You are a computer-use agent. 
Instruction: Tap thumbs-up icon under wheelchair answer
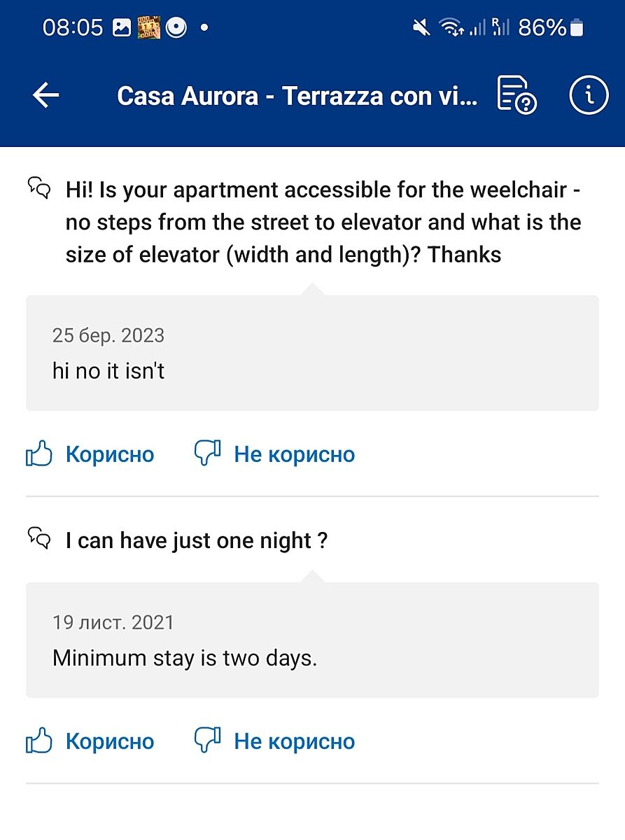click(39, 454)
